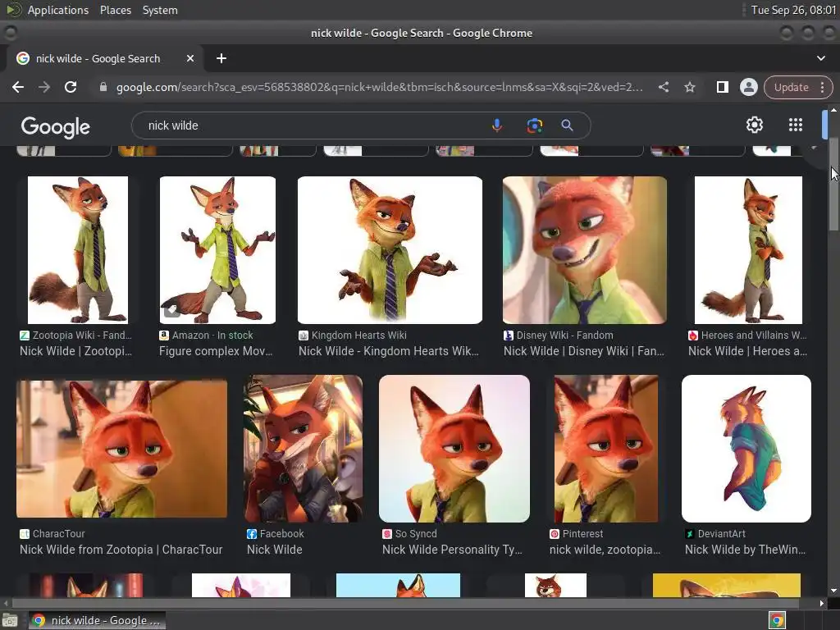Click Nick Wilde - Kingdom Hearts Wik... link
The width and height of the screenshot is (840, 630).
click(388, 351)
